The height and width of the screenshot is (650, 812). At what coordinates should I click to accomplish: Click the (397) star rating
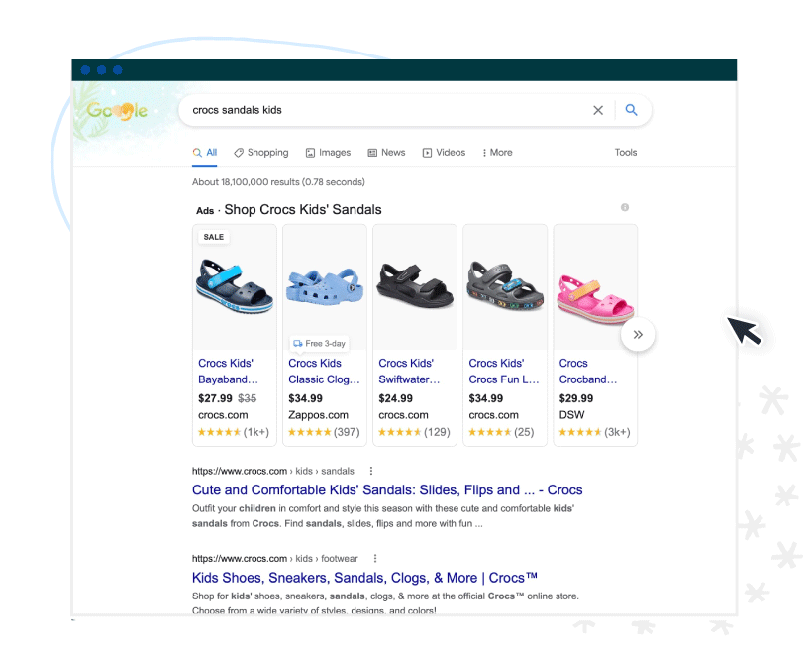324,432
